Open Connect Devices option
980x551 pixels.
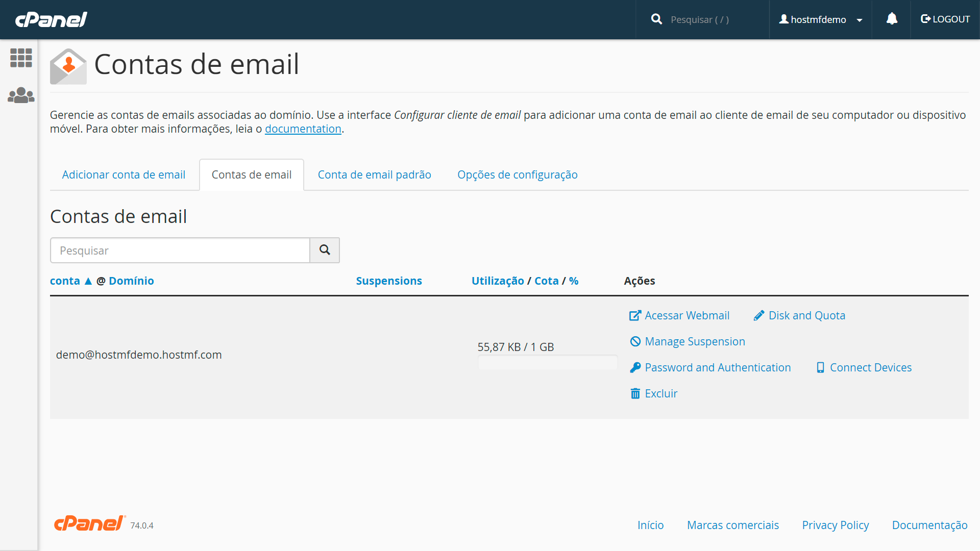point(864,367)
